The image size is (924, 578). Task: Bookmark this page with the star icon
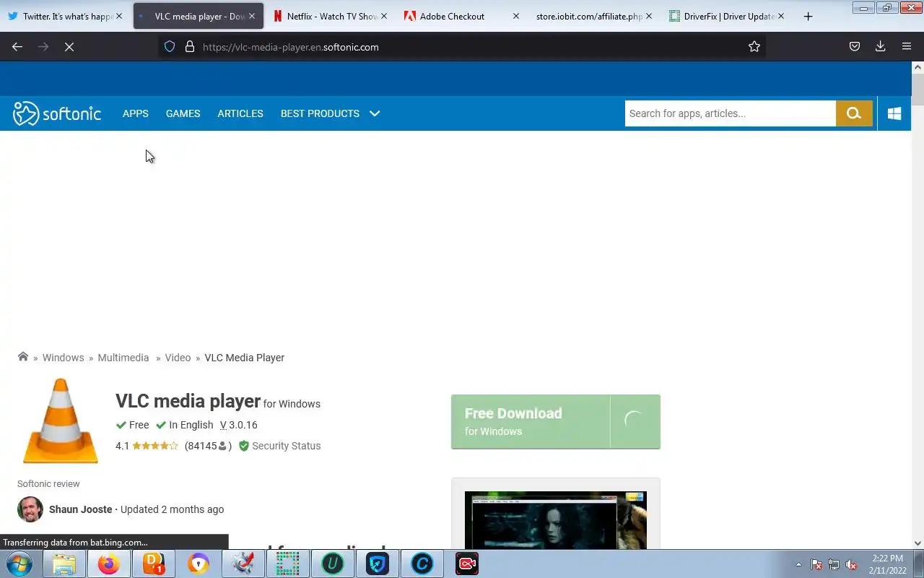(x=754, y=47)
